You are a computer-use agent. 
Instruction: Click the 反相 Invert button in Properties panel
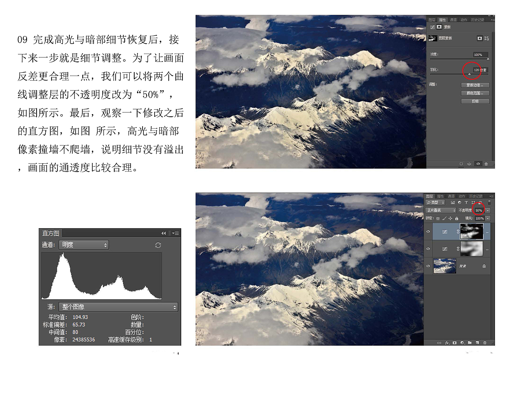click(475, 101)
